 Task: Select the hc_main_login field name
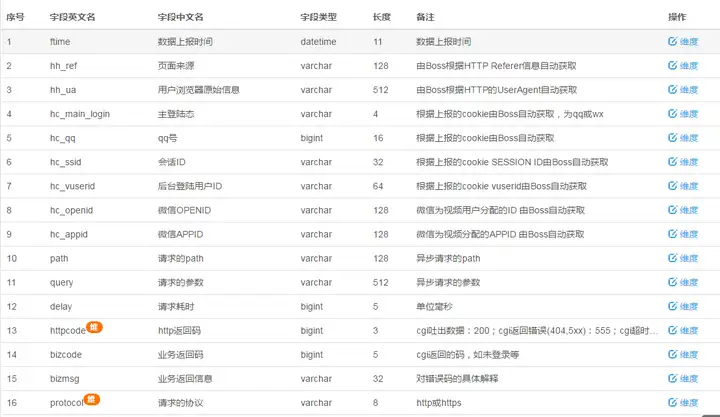80,114
